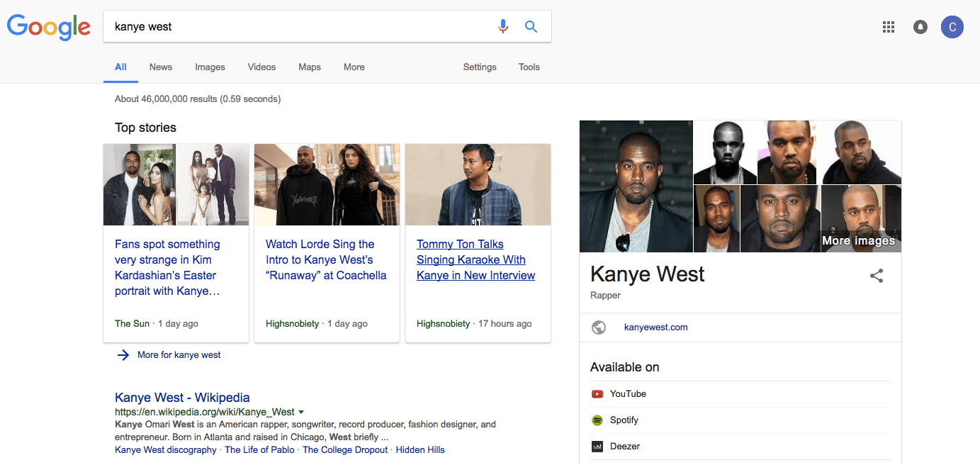
Task: Open the More search categories menu
Action: (354, 67)
